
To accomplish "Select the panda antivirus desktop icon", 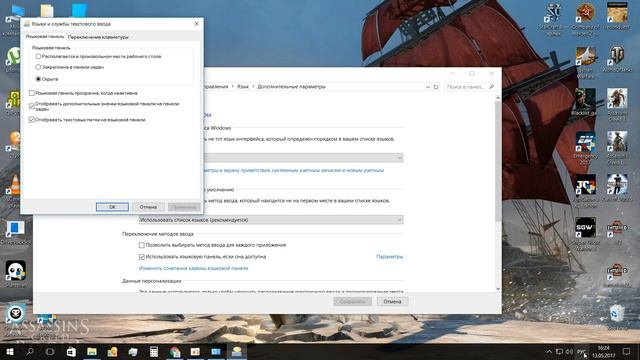I will pos(16,273).
